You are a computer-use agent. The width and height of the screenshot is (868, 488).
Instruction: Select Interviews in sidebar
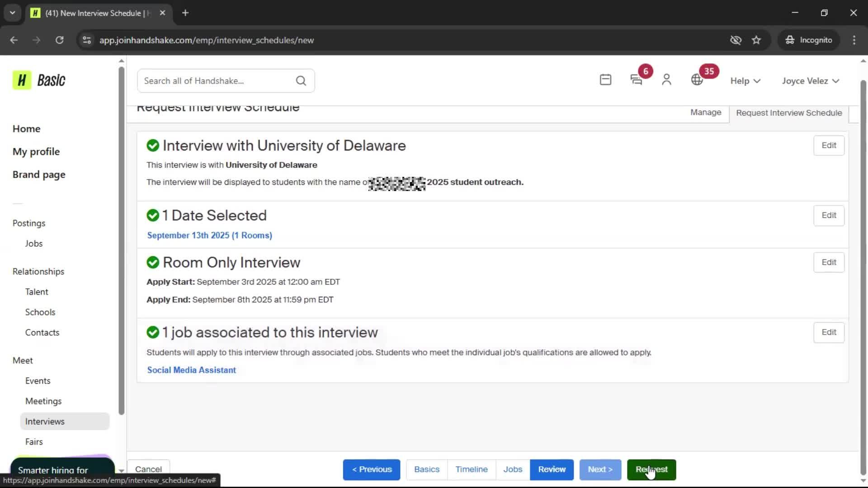[65, 422]
